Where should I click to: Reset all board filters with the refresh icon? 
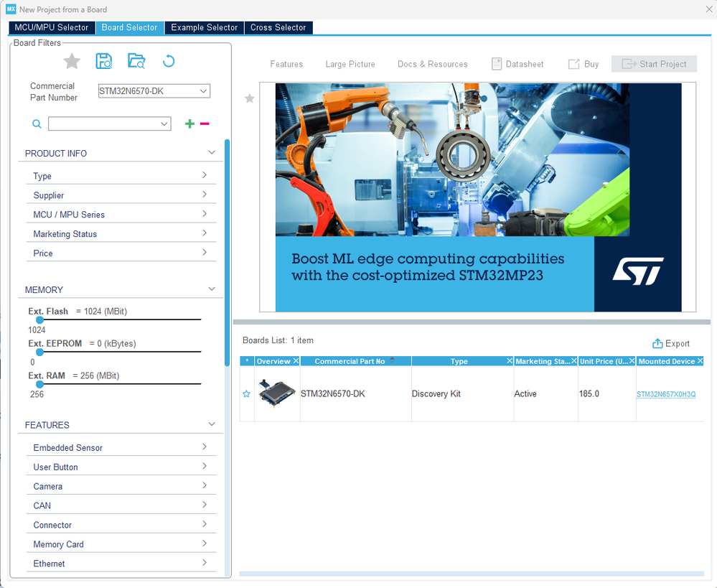pyautogui.click(x=169, y=61)
